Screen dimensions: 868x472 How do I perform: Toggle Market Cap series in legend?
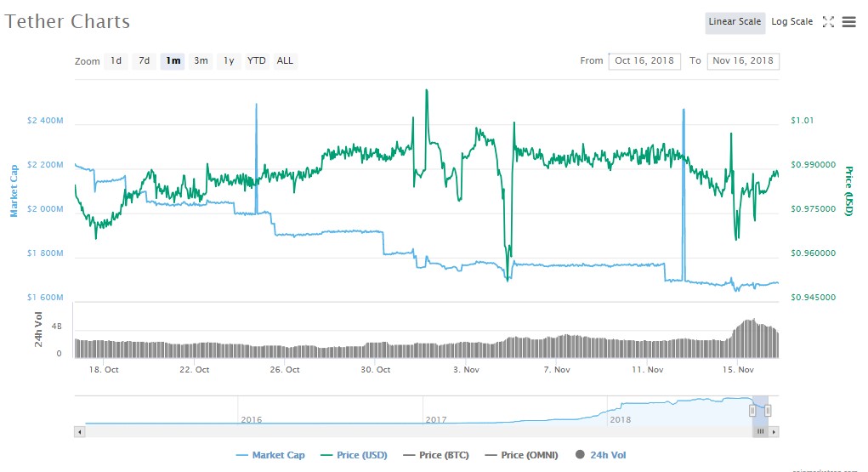(270, 455)
